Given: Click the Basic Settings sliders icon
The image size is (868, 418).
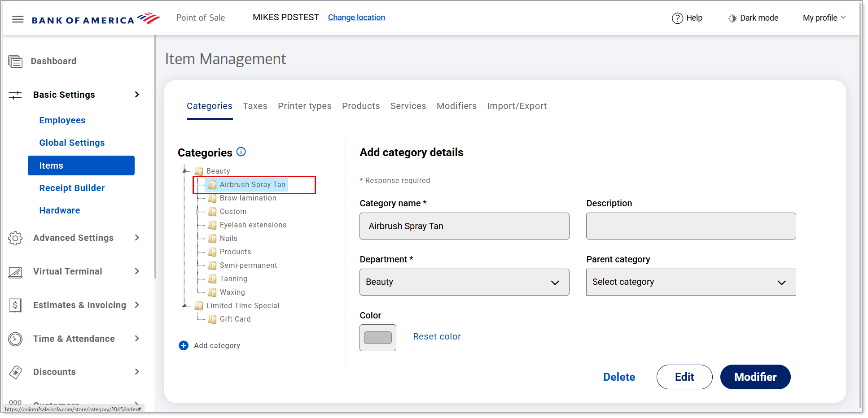Looking at the screenshot, I should tap(15, 95).
